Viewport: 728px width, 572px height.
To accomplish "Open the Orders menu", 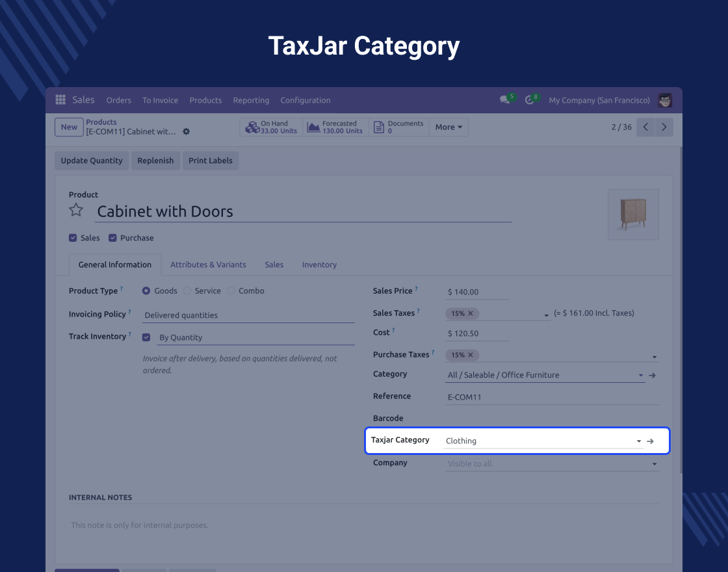I will [x=119, y=100].
